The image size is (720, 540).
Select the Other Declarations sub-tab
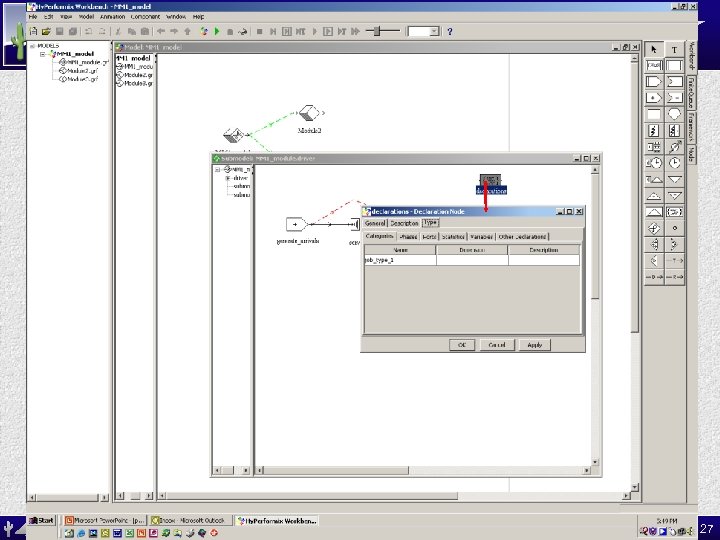523,236
